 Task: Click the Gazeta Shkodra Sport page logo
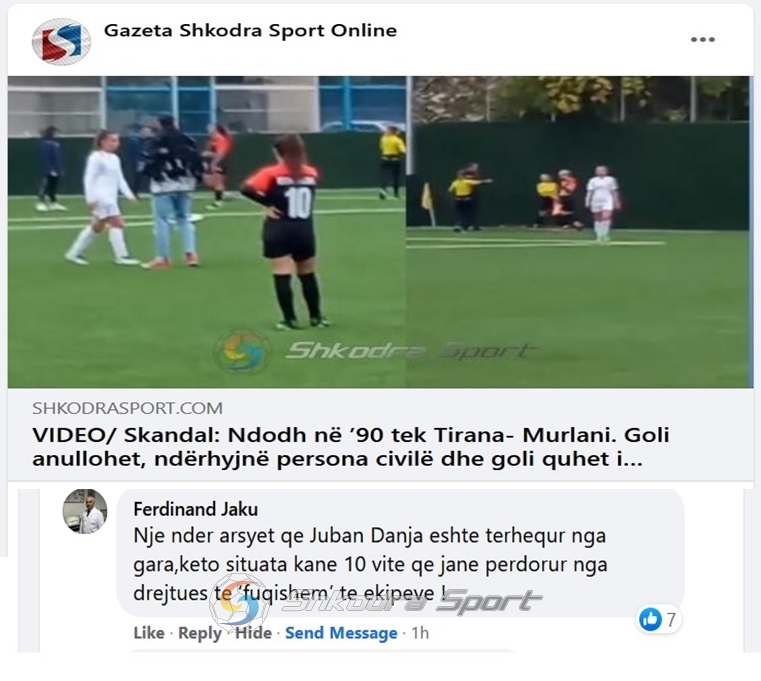pyautogui.click(x=61, y=42)
